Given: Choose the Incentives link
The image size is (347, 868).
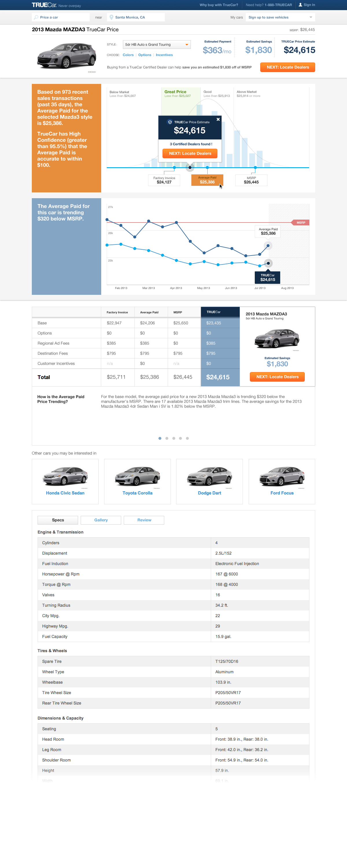Looking at the screenshot, I should tap(164, 55).
